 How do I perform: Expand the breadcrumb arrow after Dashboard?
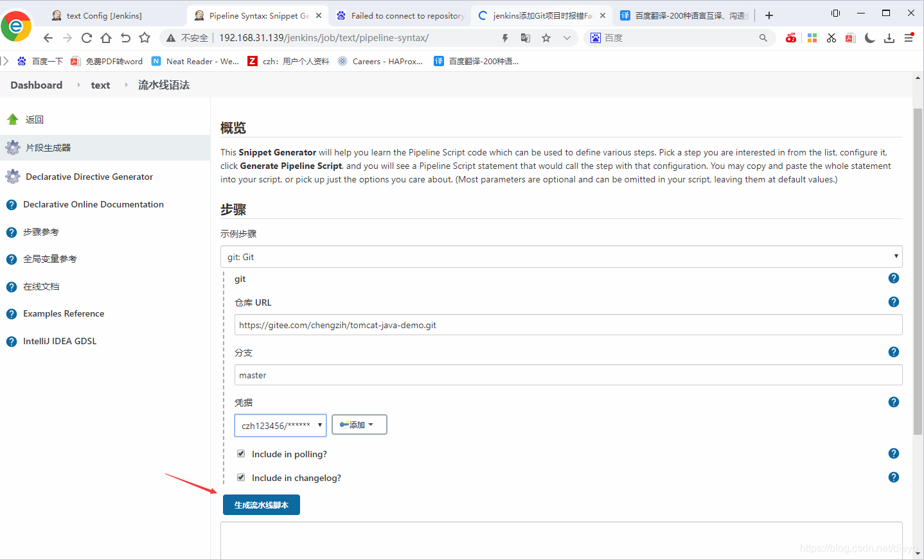click(78, 85)
